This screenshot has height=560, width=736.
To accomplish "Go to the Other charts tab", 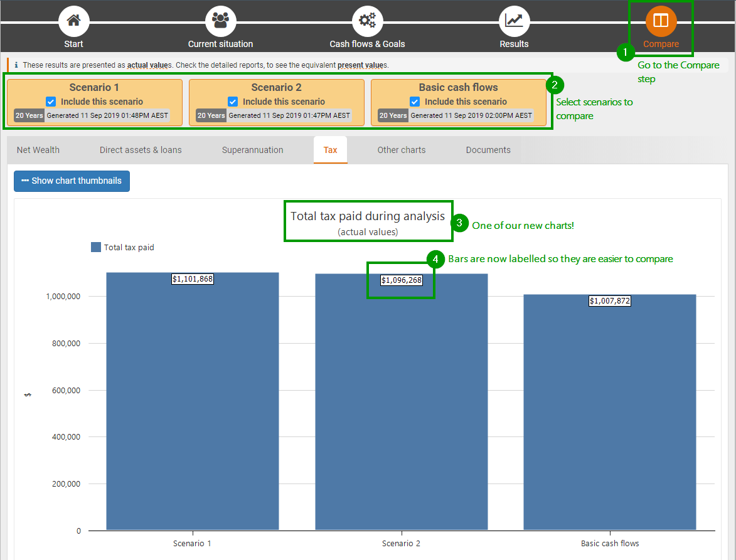I will [x=401, y=150].
